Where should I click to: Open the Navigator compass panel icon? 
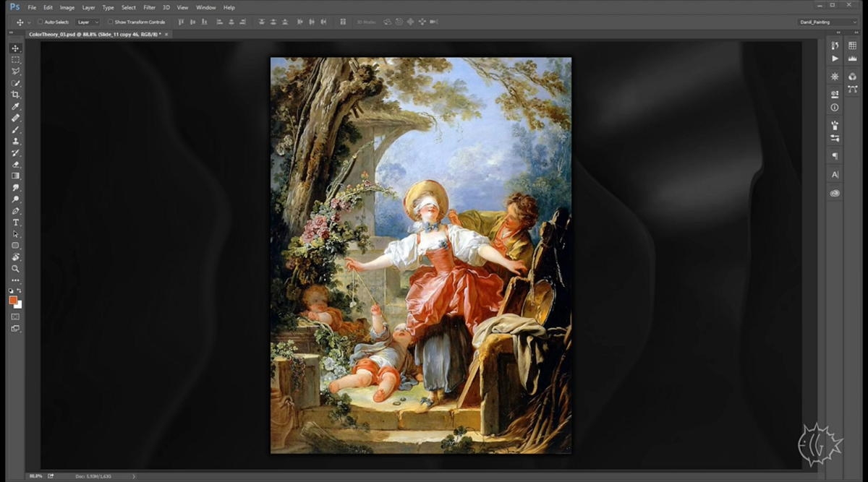(x=835, y=76)
